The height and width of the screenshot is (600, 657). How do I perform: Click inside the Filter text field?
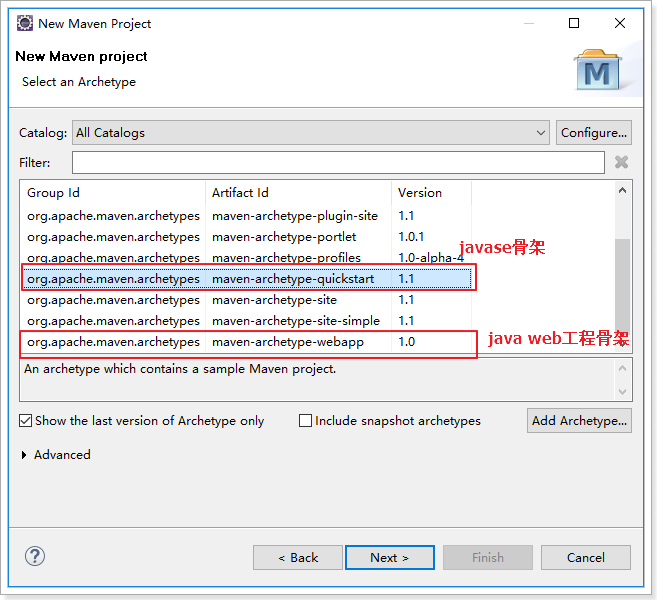[x=338, y=163]
